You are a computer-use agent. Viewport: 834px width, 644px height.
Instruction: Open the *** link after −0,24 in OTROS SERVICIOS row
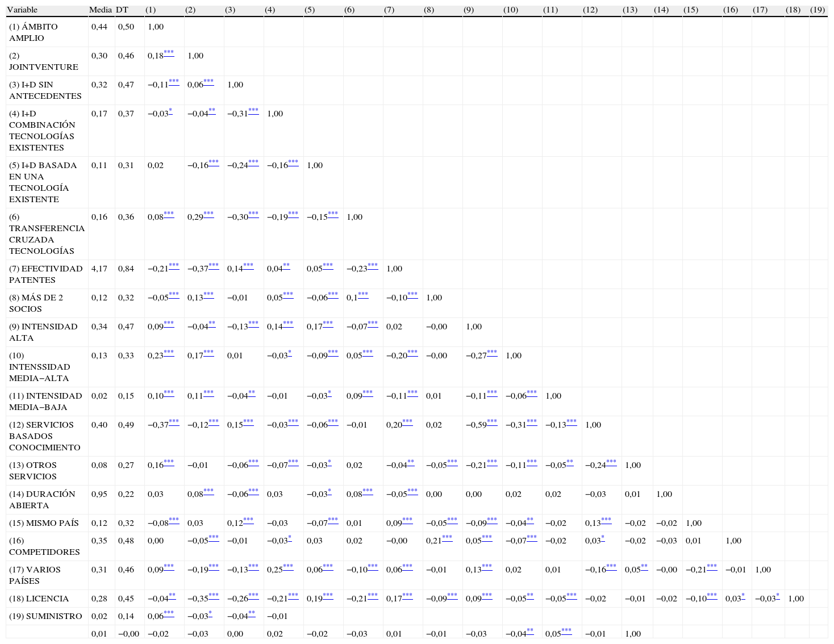611,462
